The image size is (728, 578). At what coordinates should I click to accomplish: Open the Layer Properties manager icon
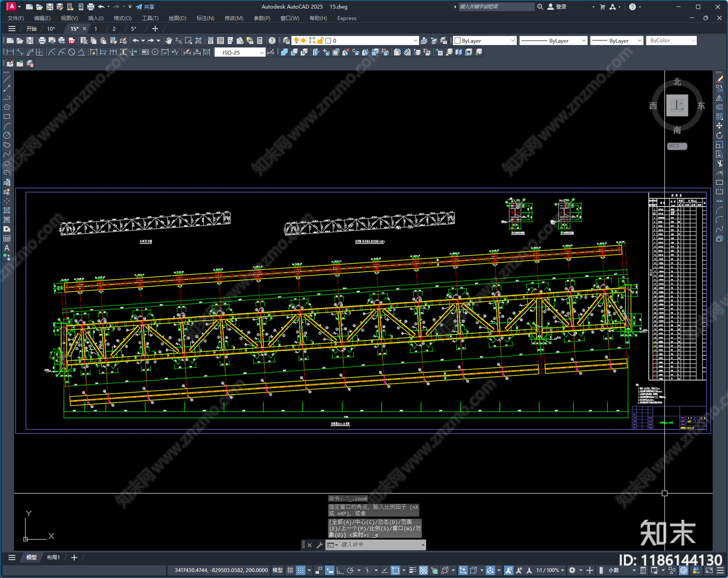[286, 41]
